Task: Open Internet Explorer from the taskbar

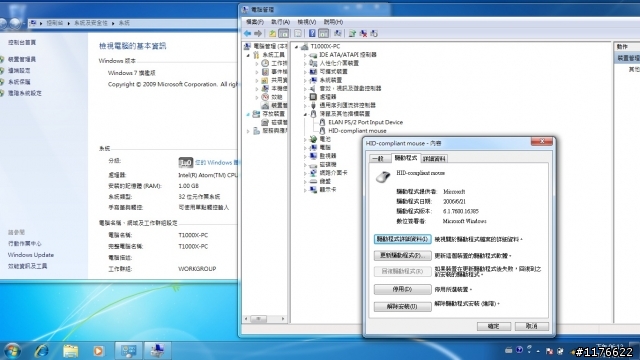Action: pos(42,351)
